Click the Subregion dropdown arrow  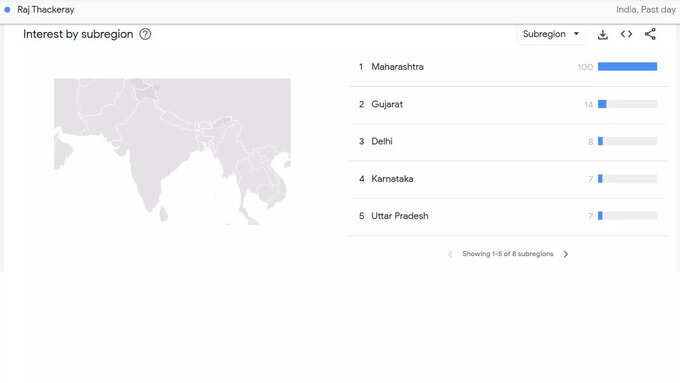576,34
